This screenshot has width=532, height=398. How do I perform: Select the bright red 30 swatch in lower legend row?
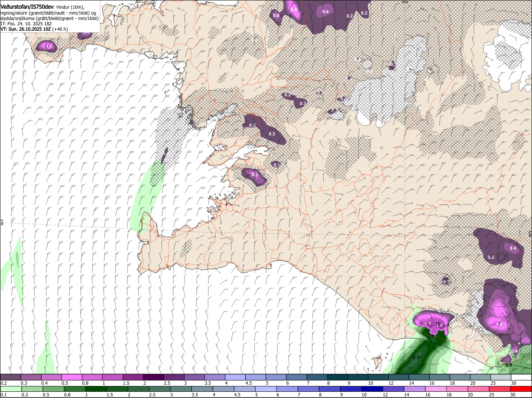click(521, 389)
